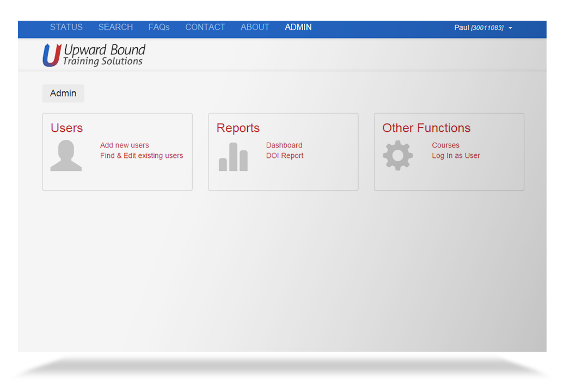Click the Reports heading
This screenshot has width=564, height=392.
238,128
